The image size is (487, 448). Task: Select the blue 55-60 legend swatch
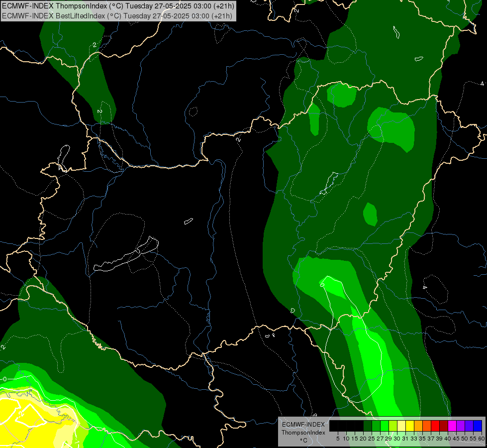tap(478, 426)
